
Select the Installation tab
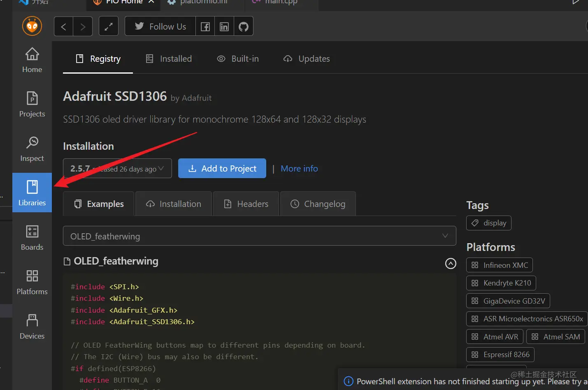pyautogui.click(x=174, y=204)
